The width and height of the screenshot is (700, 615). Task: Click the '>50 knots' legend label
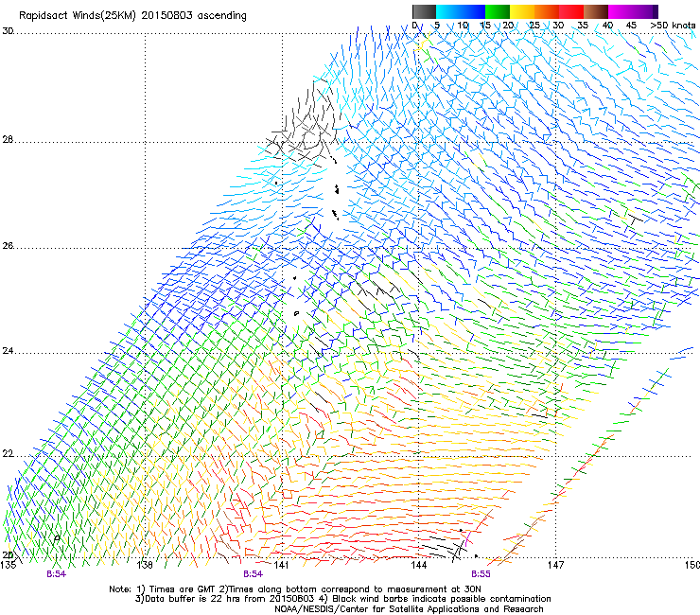point(673,26)
